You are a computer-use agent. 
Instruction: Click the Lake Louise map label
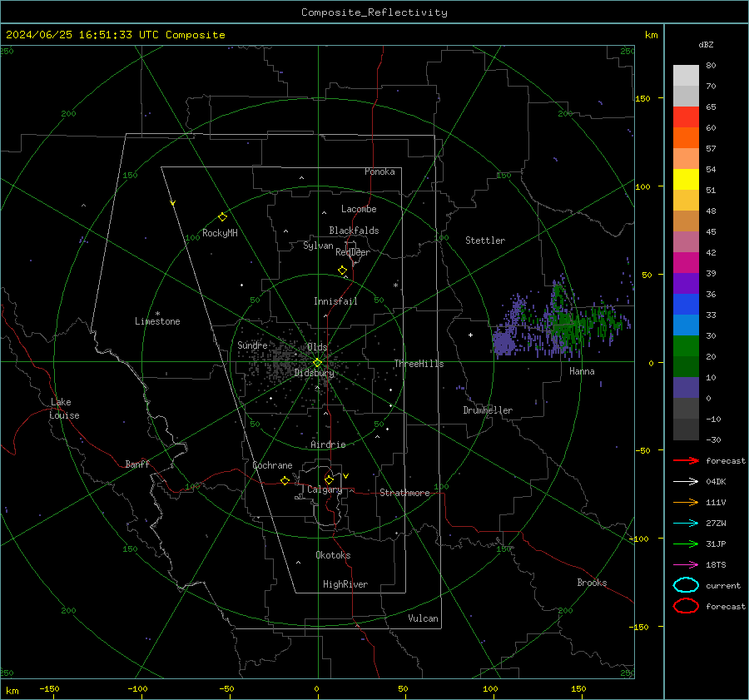(x=64, y=409)
